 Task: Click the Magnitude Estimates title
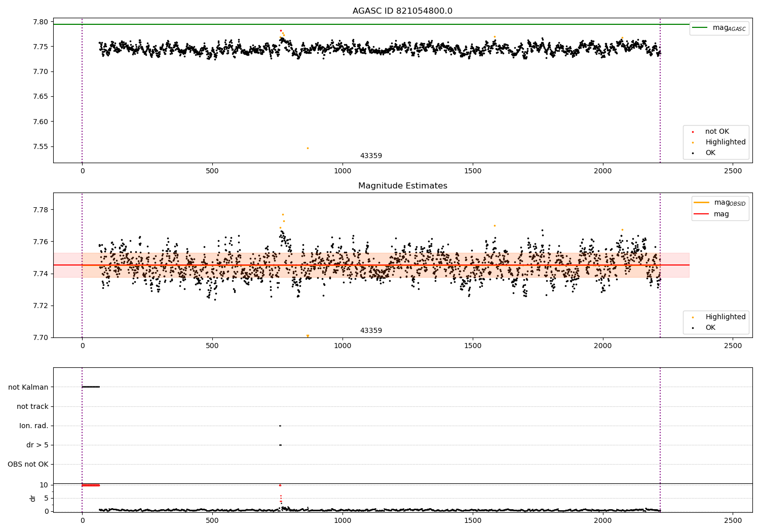click(403, 186)
